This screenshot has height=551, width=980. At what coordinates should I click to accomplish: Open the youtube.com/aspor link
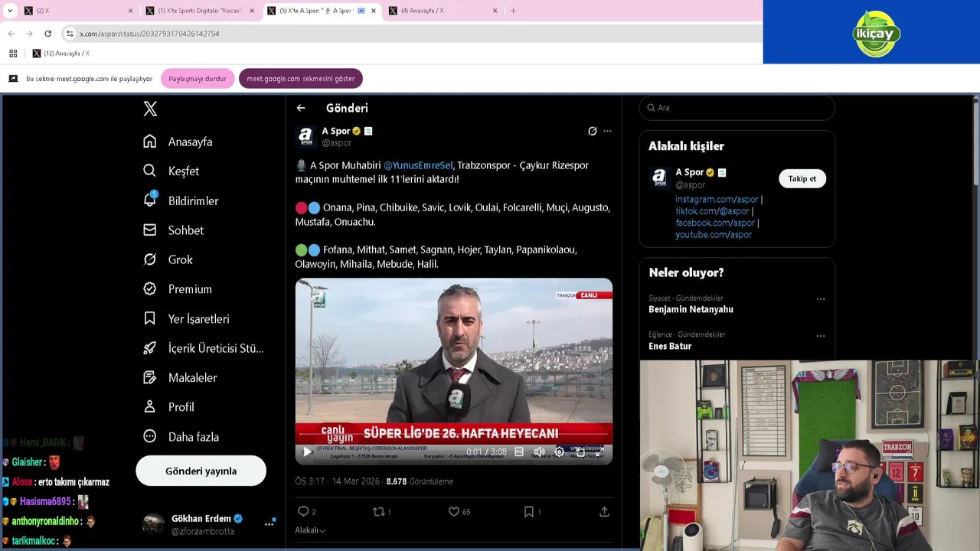point(714,235)
